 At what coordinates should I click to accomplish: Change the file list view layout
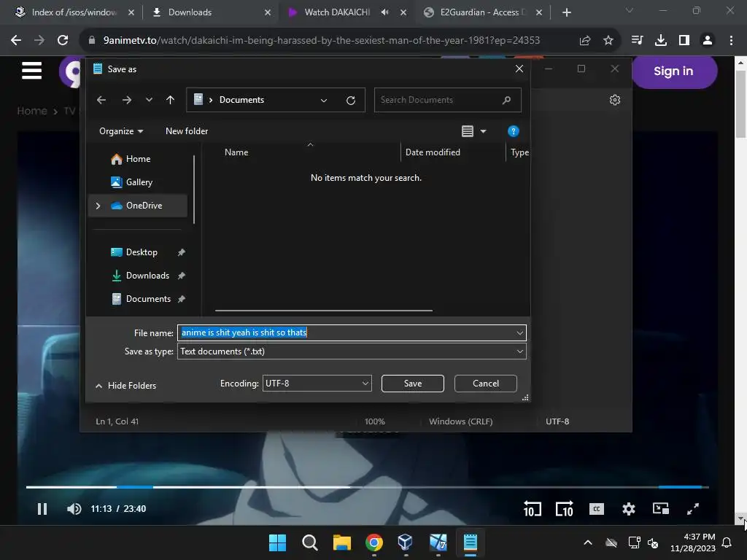(468, 131)
